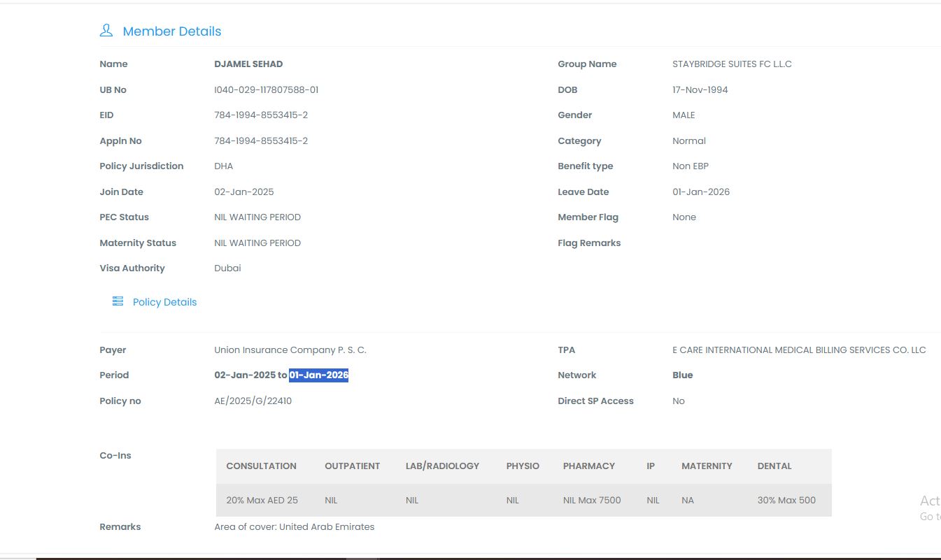Click the Category value Normal
This screenshot has height=560, width=941.
click(689, 141)
